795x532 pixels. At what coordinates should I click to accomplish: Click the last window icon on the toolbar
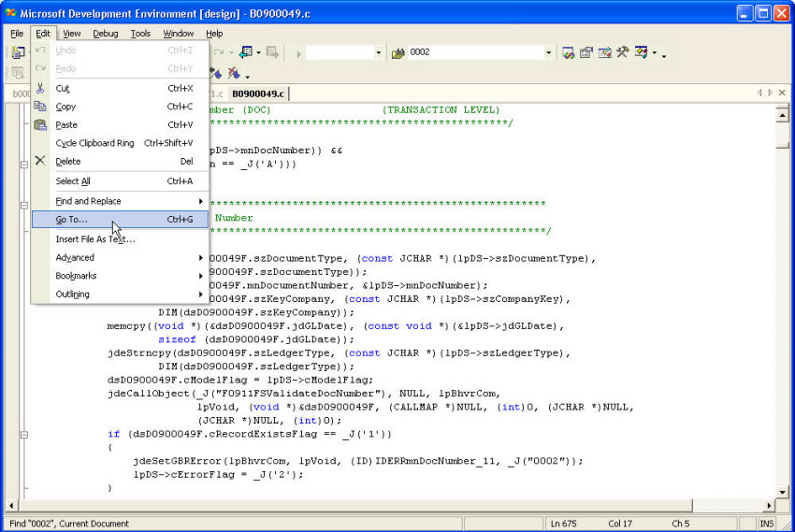coord(641,52)
